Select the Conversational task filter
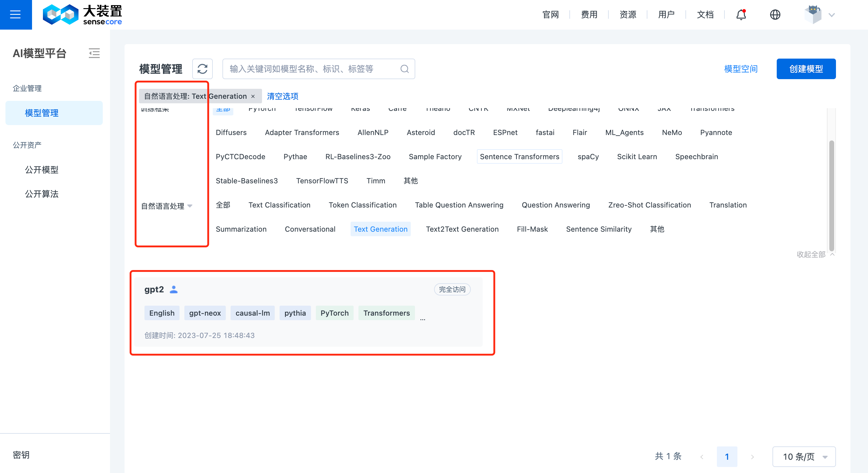The height and width of the screenshot is (473, 868). click(x=310, y=229)
